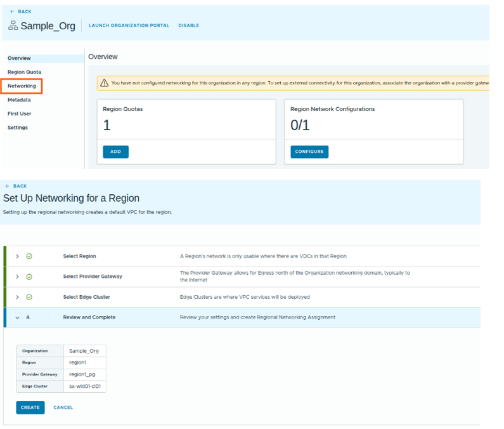Image resolution: width=504 pixels, height=429 pixels.
Task: Open Settings in the sidebar
Action: pos(18,128)
